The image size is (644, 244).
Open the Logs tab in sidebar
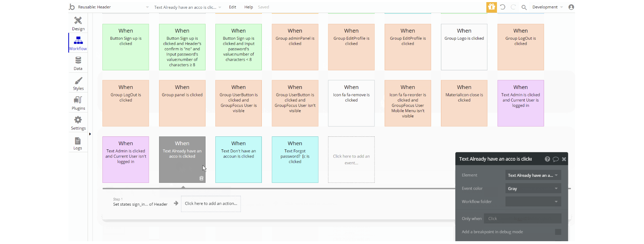point(78,143)
